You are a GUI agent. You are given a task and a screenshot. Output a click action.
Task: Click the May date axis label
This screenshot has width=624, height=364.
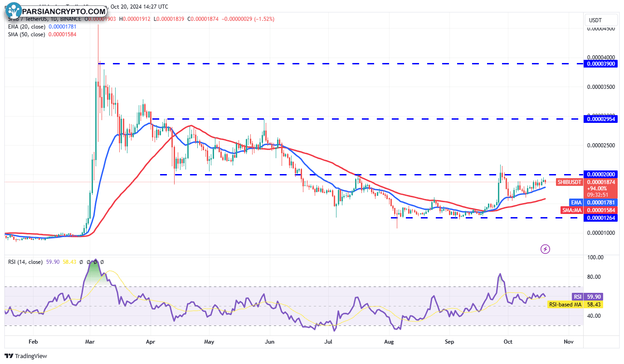[x=209, y=341]
